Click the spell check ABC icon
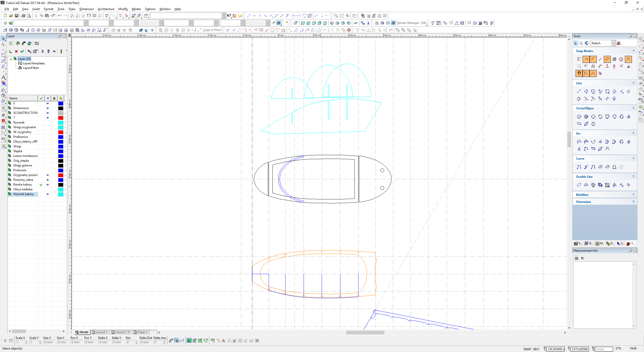644x352 pixels. pos(107,16)
